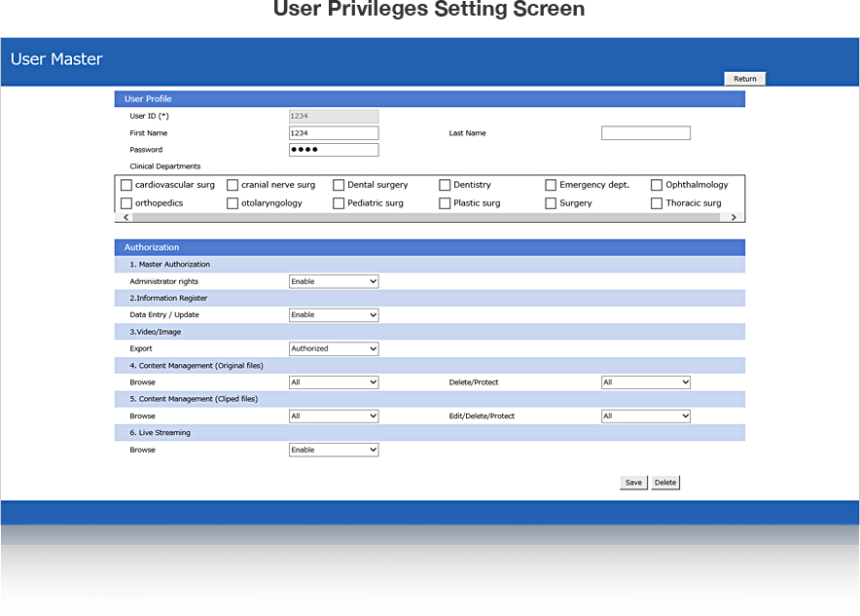Focus the Last Name input field
The height and width of the screenshot is (616, 860).
pyautogui.click(x=646, y=133)
